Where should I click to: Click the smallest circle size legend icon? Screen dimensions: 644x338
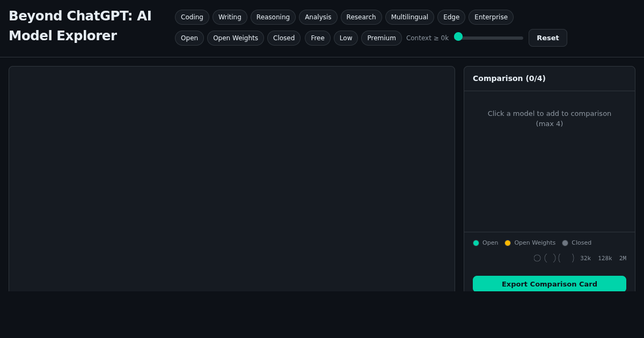tap(537, 258)
